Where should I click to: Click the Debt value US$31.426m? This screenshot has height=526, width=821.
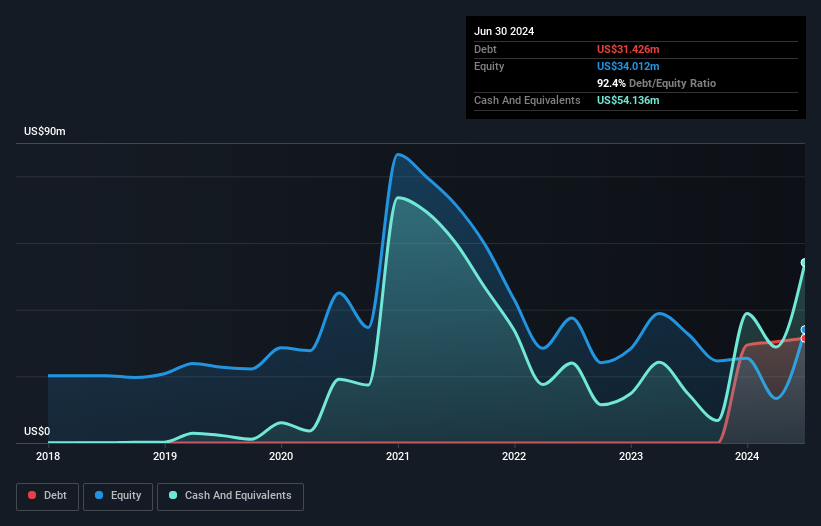pos(628,49)
